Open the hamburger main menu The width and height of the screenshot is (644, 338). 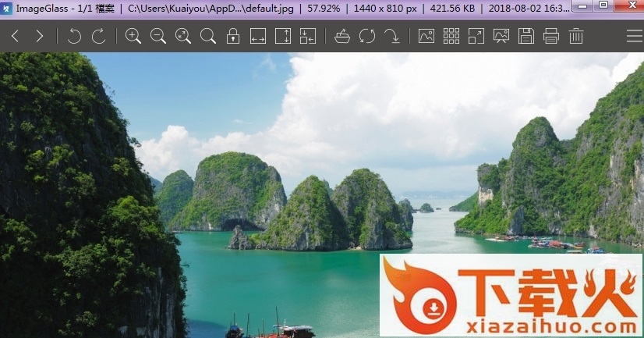coord(635,36)
